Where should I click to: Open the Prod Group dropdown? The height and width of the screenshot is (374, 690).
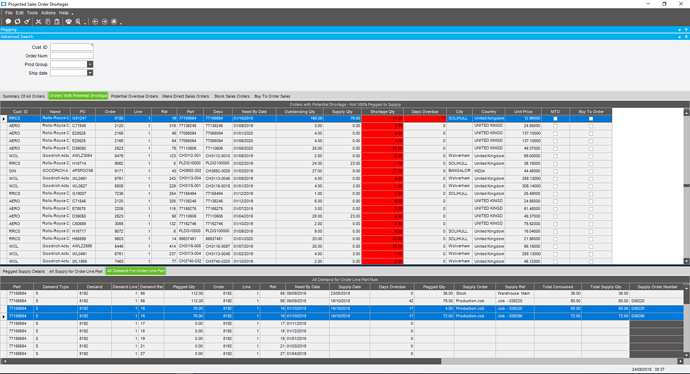pyautogui.click(x=90, y=64)
